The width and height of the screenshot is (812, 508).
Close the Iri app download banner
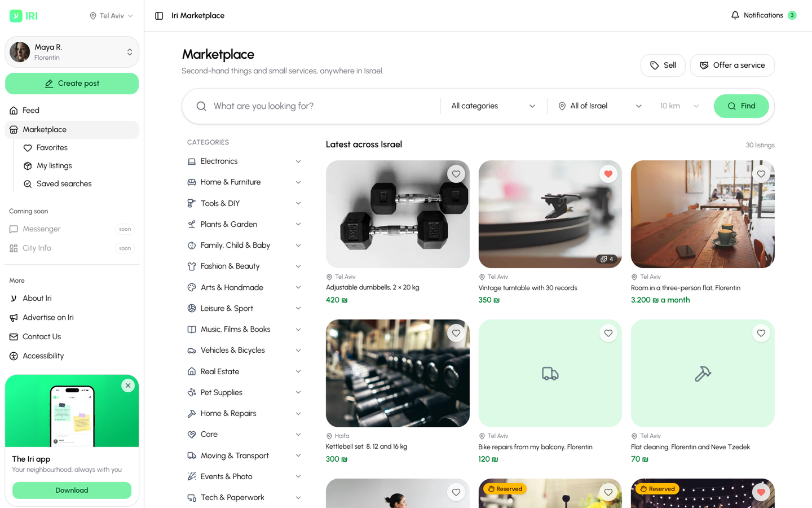click(128, 386)
